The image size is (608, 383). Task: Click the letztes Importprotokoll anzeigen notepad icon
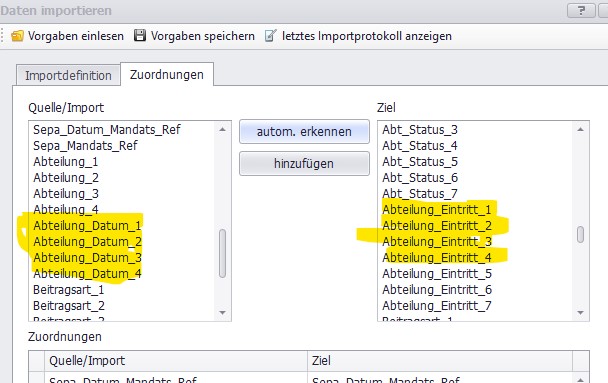271,36
